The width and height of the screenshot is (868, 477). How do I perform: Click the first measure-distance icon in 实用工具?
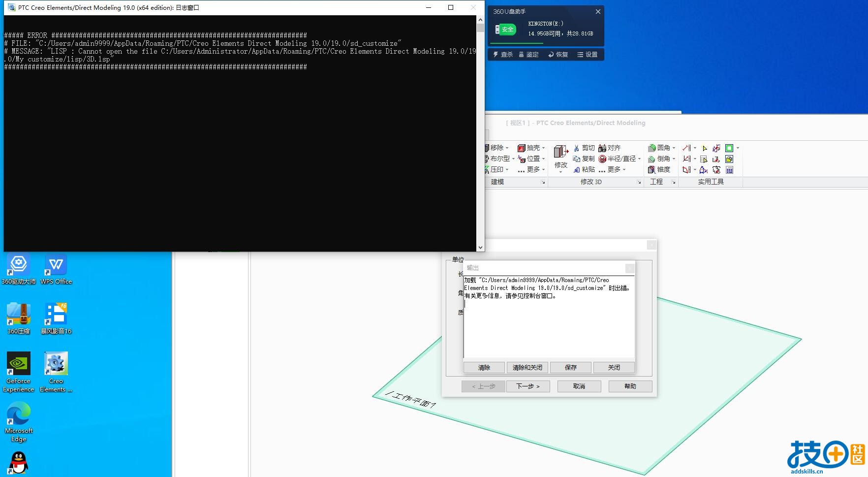tap(687, 148)
